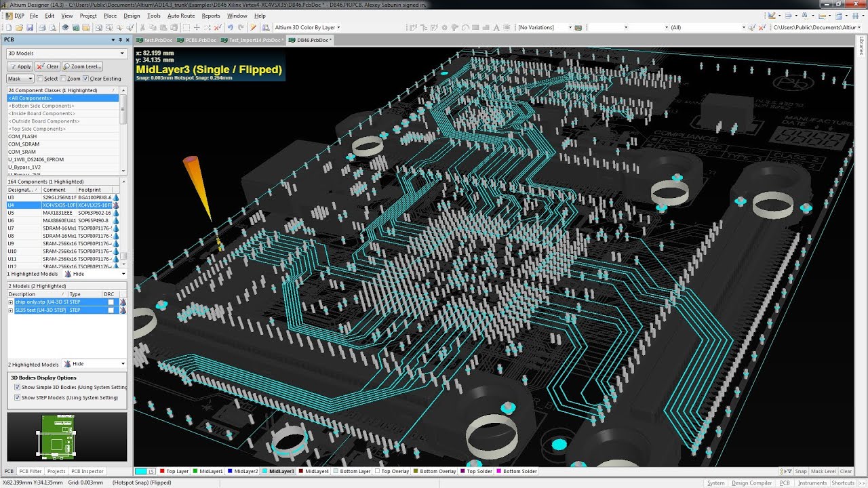Open the Design menu

tap(132, 16)
